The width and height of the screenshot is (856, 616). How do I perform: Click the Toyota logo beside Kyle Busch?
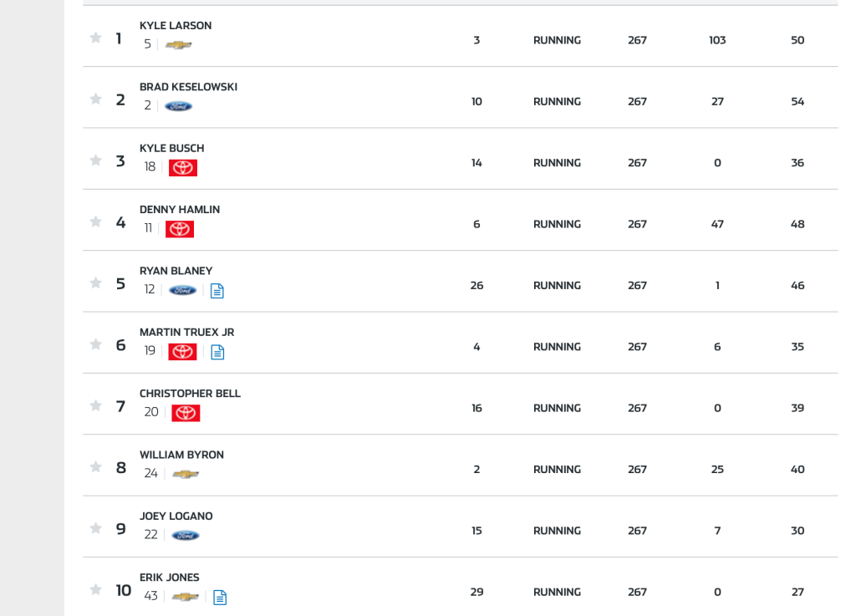[183, 167]
